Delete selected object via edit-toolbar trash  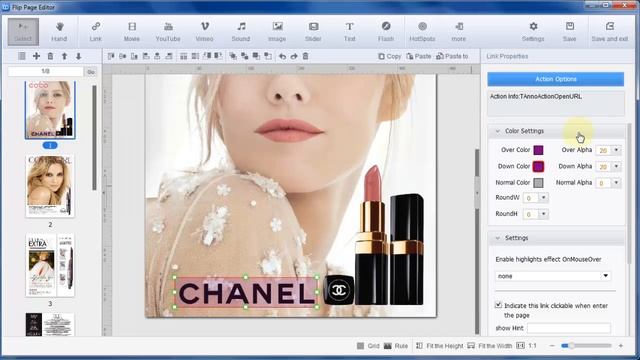coord(305,56)
